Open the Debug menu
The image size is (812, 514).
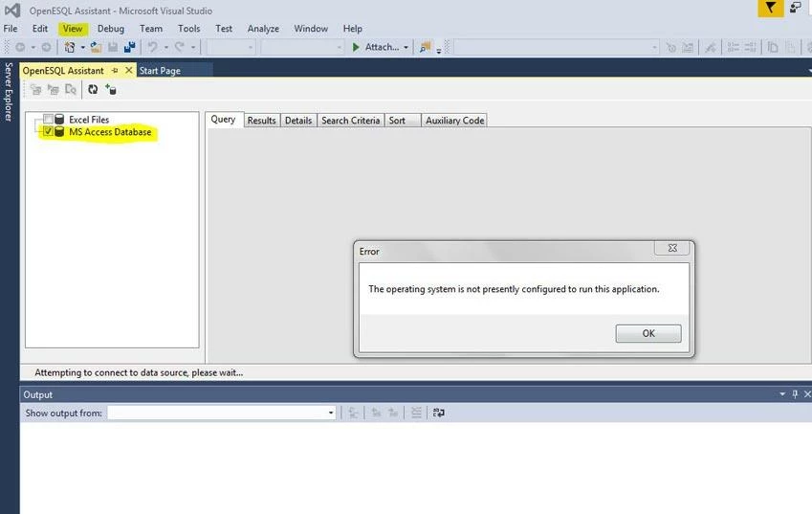pyautogui.click(x=111, y=29)
